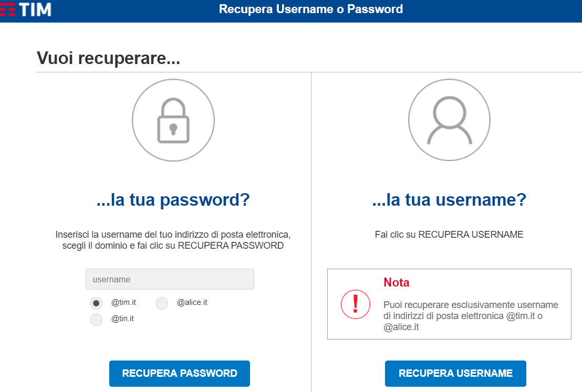The image size is (582, 392).
Task: Click the TIM logo in the header
Action: click(x=27, y=9)
